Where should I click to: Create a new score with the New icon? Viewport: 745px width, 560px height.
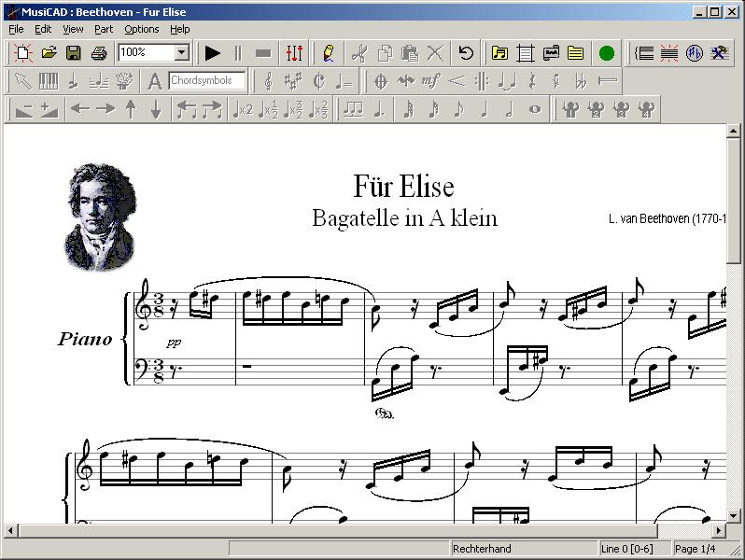tap(22, 52)
